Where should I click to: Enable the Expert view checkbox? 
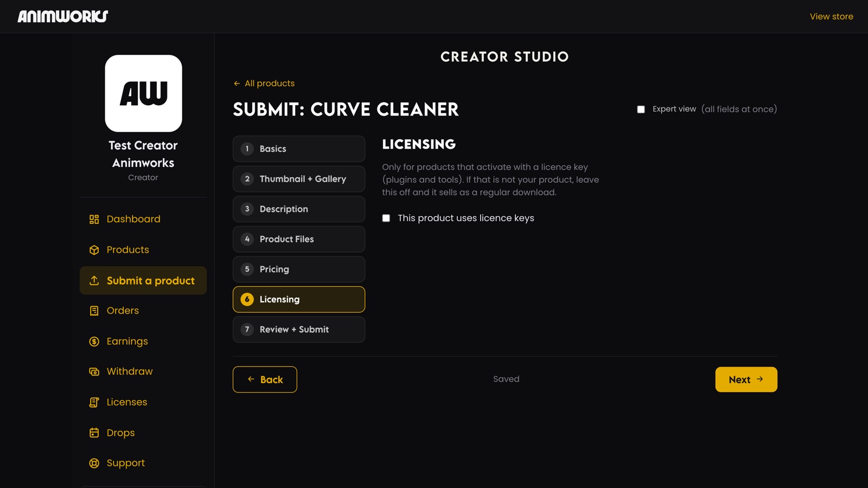pyautogui.click(x=641, y=109)
